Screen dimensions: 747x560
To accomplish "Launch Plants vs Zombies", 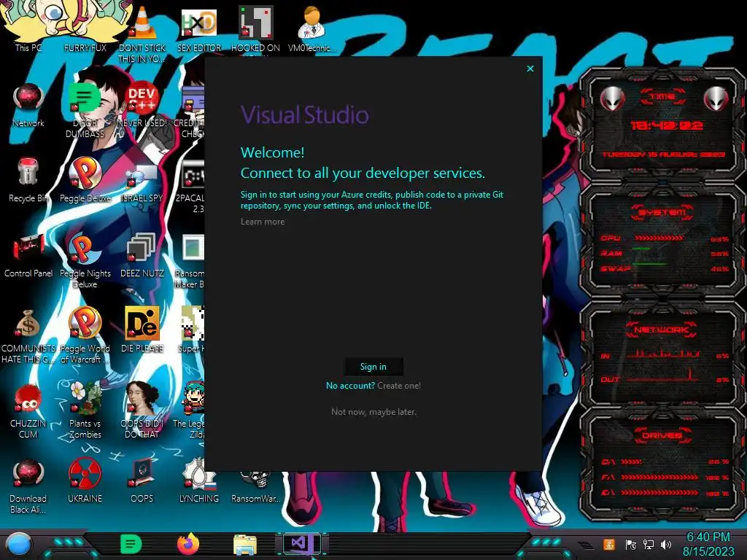I will pyautogui.click(x=85, y=411).
